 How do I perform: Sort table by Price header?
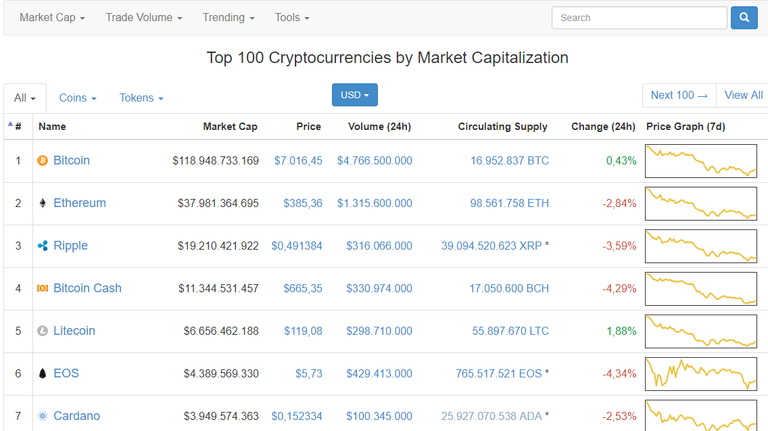click(309, 126)
